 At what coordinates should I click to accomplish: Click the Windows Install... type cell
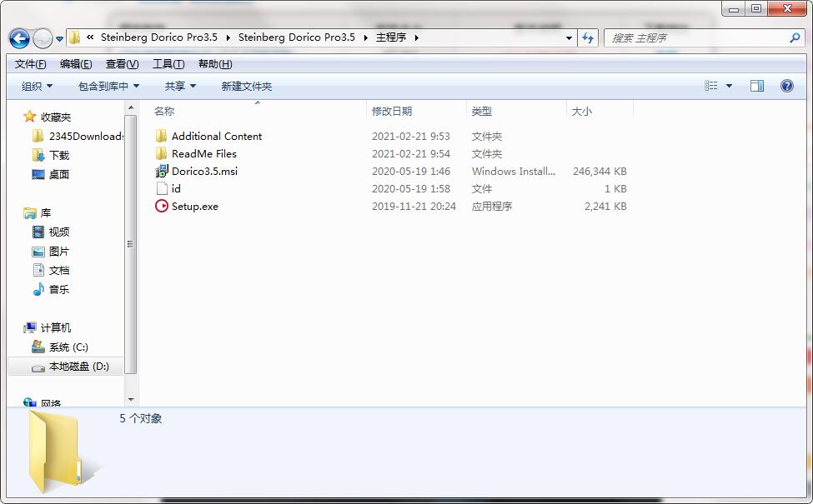point(514,171)
